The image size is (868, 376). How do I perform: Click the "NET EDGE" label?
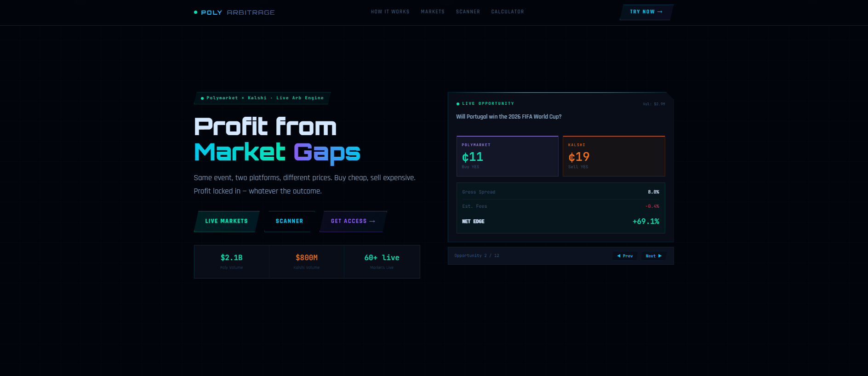473,222
